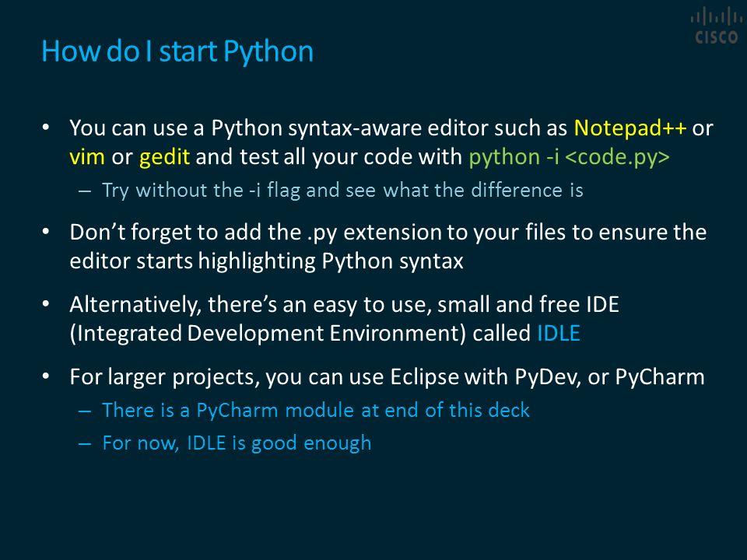Click the yellow word 'gedit'
The height and width of the screenshot is (560, 747).
[x=164, y=157]
